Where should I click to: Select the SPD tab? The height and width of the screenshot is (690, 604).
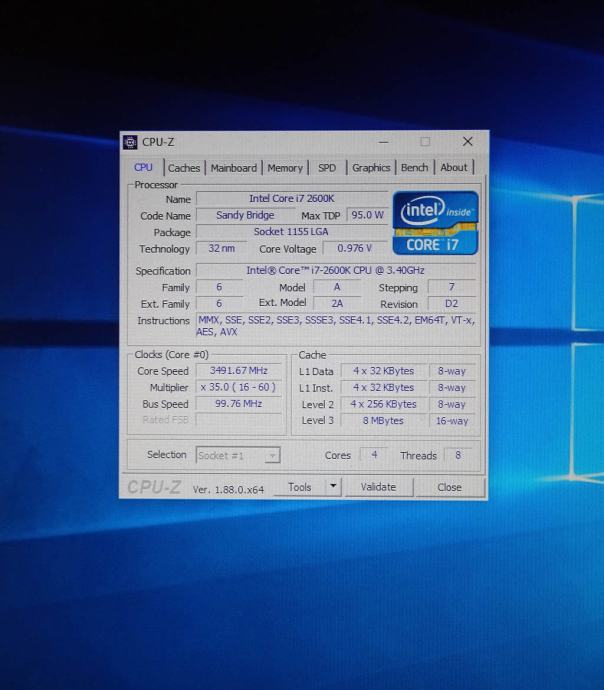pyautogui.click(x=327, y=168)
